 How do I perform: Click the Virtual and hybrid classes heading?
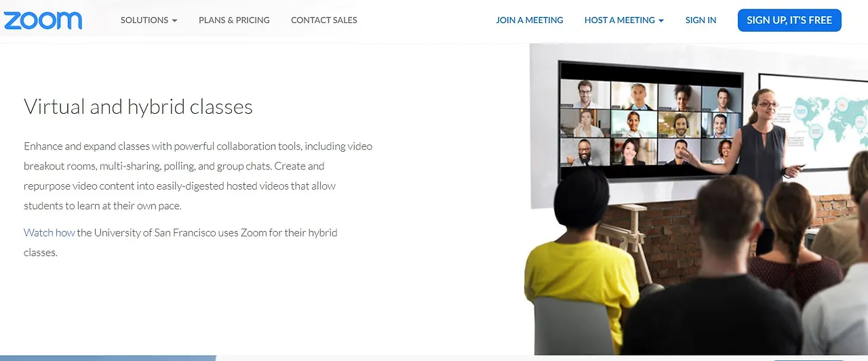coord(138,106)
